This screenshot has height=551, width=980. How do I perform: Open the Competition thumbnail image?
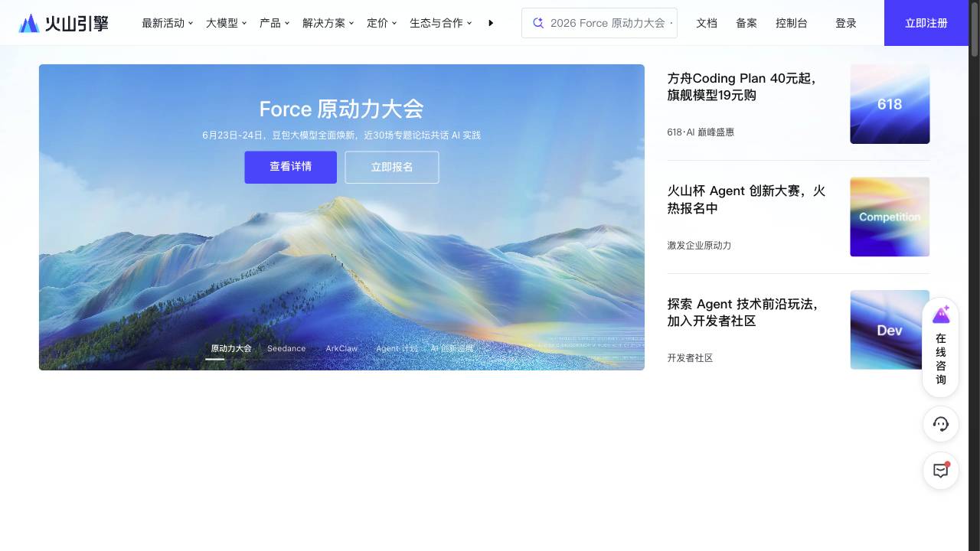point(890,217)
